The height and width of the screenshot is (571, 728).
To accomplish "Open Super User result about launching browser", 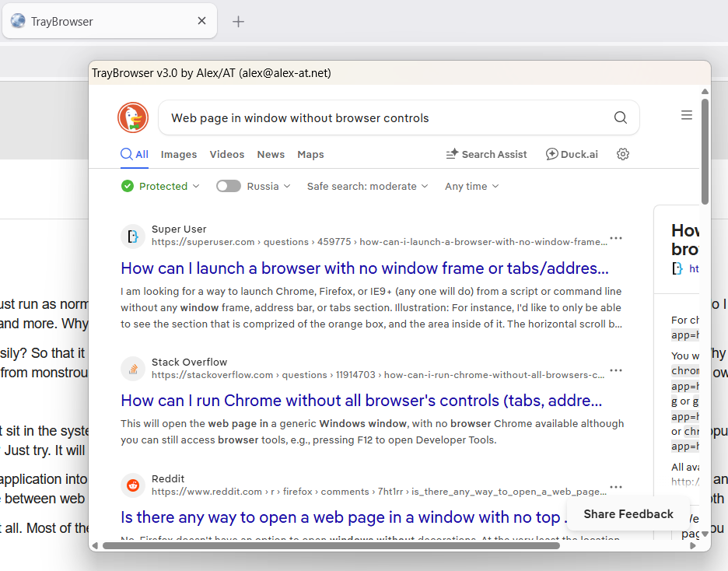I will pos(364,268).
